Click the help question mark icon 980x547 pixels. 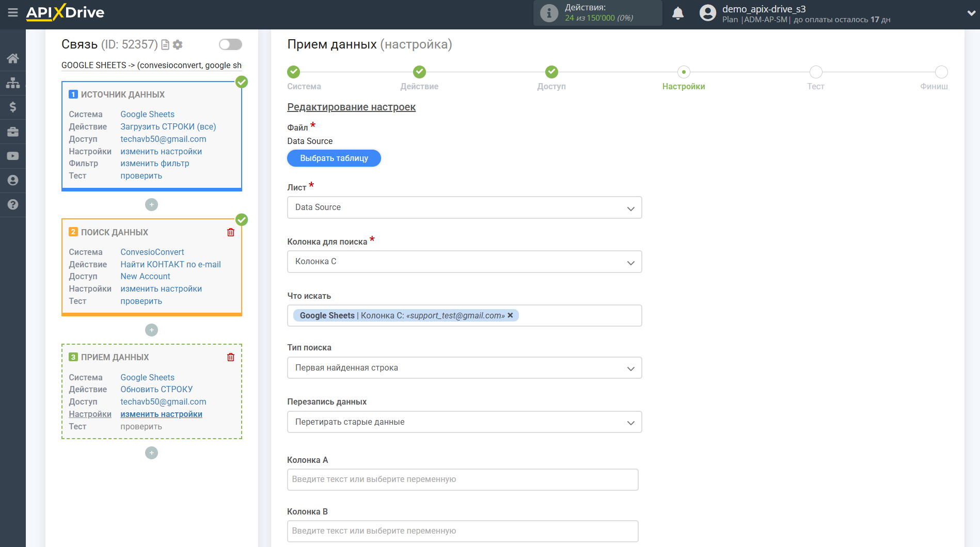(13, 205)
